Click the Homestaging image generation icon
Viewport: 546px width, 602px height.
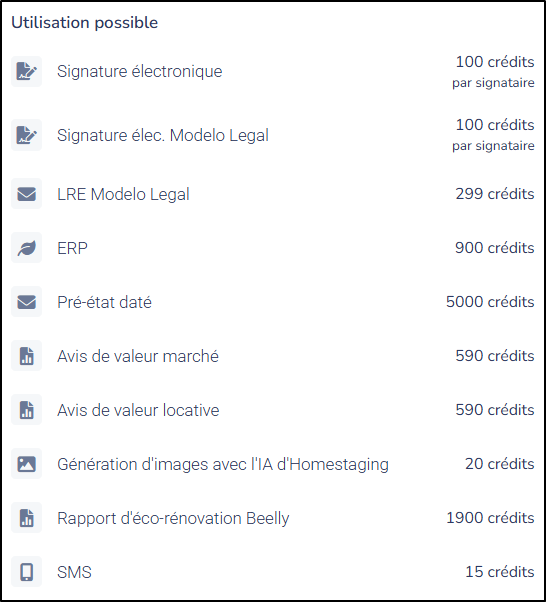click(26, 464)
